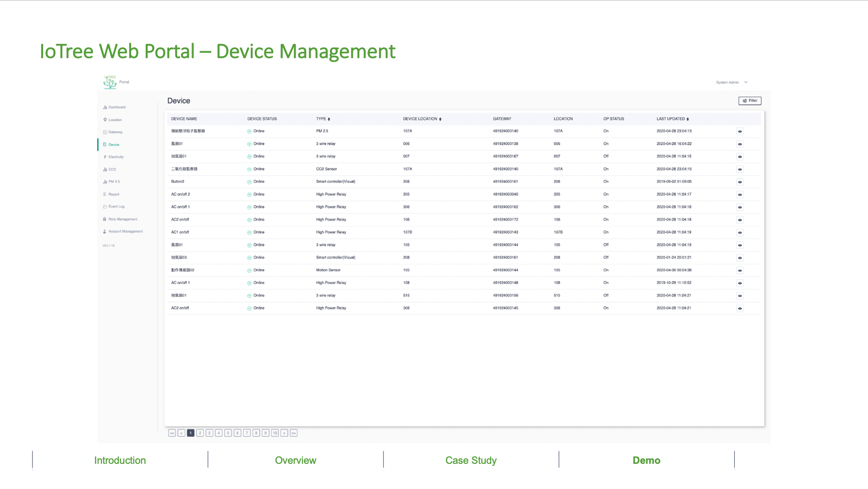Click eye icon for AC on/off 2 row
Viewport: 868px width, 489px height.
coord(740,195)
